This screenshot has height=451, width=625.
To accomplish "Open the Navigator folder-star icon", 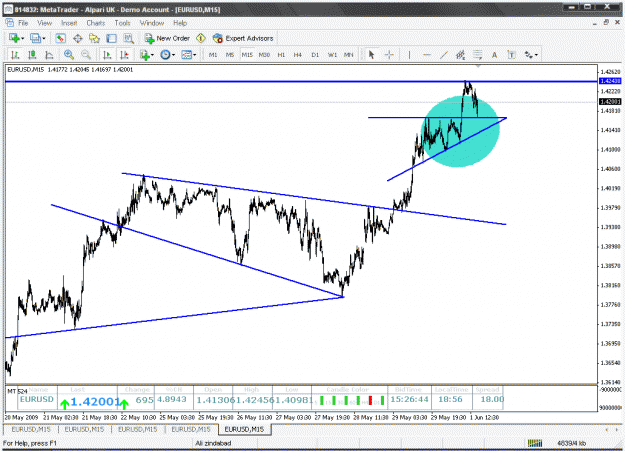I will 94,38.
